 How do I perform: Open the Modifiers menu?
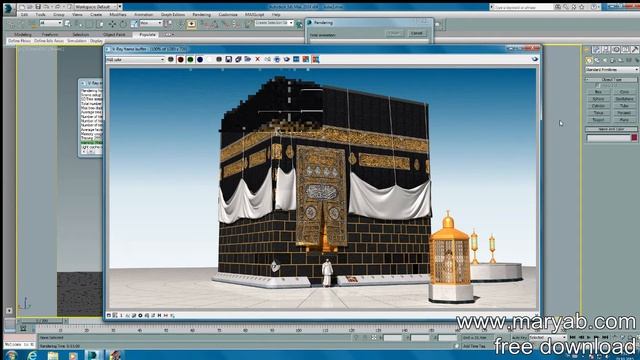coord(118,15)
